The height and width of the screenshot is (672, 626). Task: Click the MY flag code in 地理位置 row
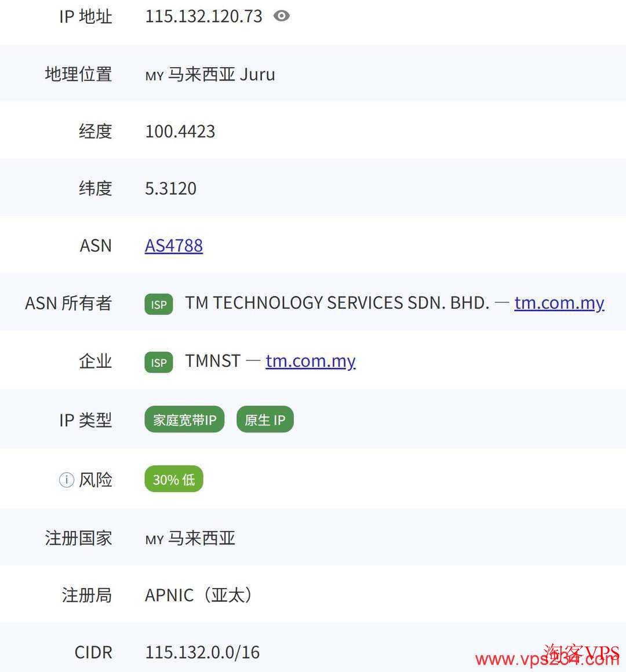(x=154, y=76)
